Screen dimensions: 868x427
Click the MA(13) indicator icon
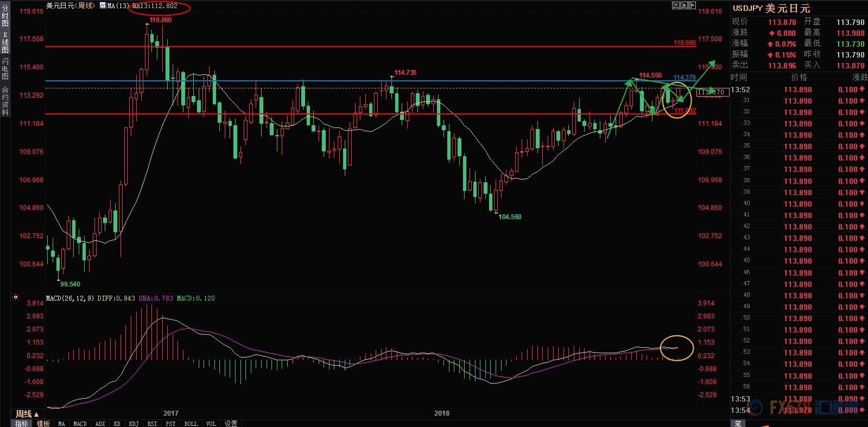click(x=103, y=5)
